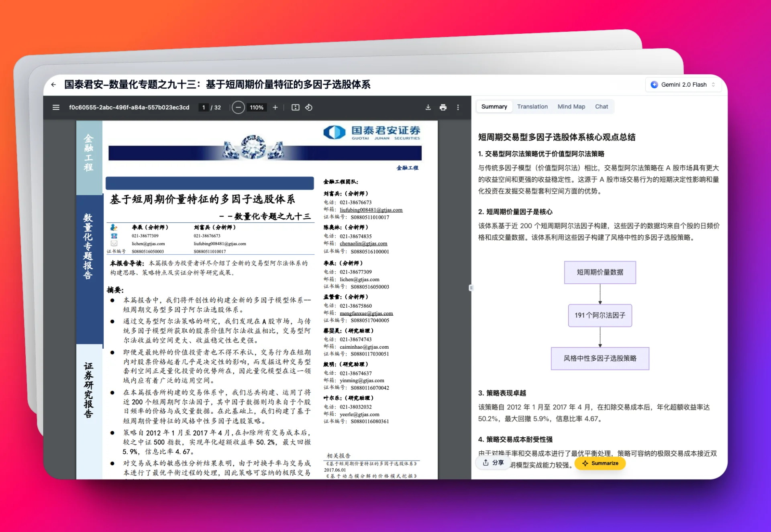Click the back arrow beside document title

click(x=53, y=85)
